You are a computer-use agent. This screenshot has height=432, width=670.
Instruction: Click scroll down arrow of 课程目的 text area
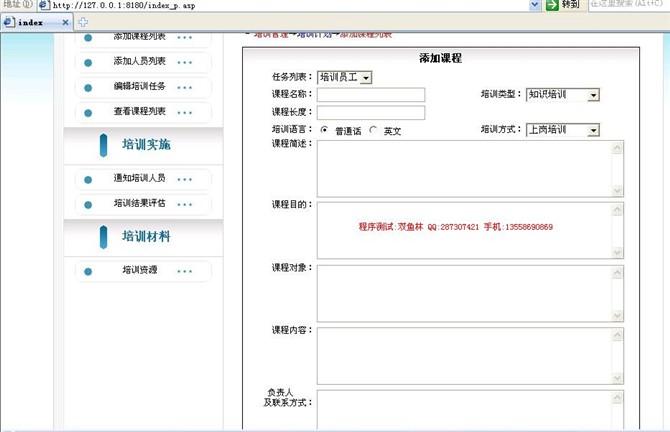(x=617, y=252)
